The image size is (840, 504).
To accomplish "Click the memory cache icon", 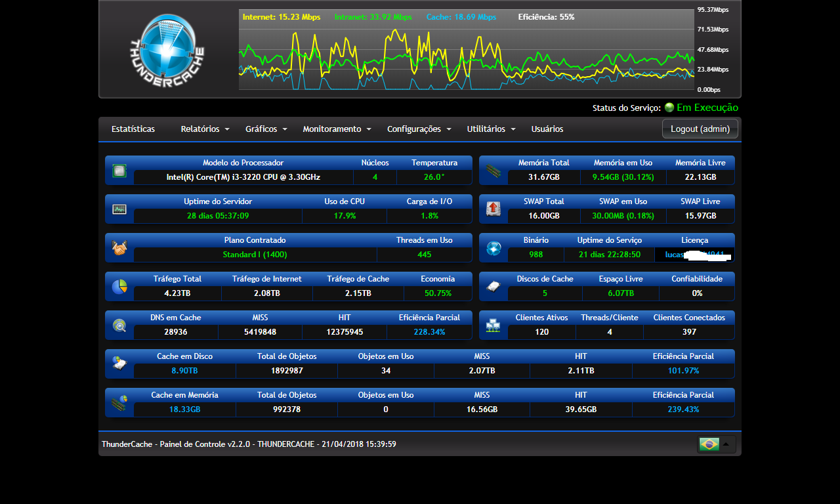I will (119, 403).
